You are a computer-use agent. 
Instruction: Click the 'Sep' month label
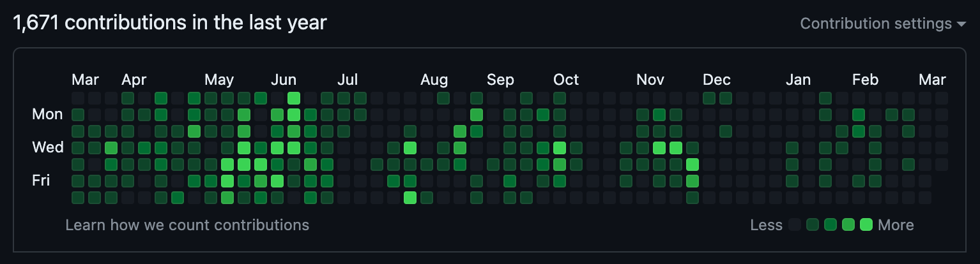500,80
